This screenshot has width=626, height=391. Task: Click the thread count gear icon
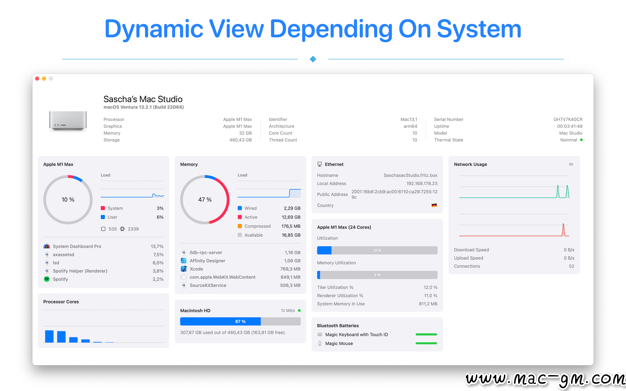(x=122, y=229)
